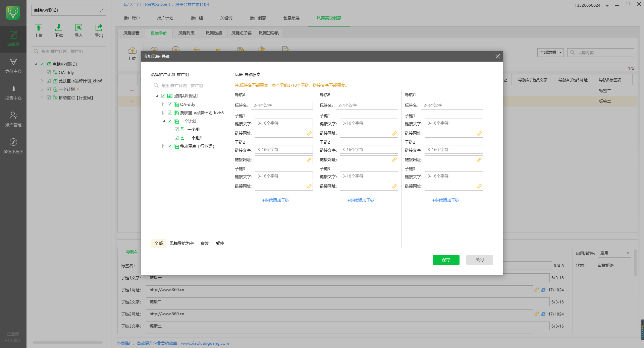The width and height of the screenshot is (644, 348).
Task: Switch to 推广计划 tab
Action: coord(165,18)
